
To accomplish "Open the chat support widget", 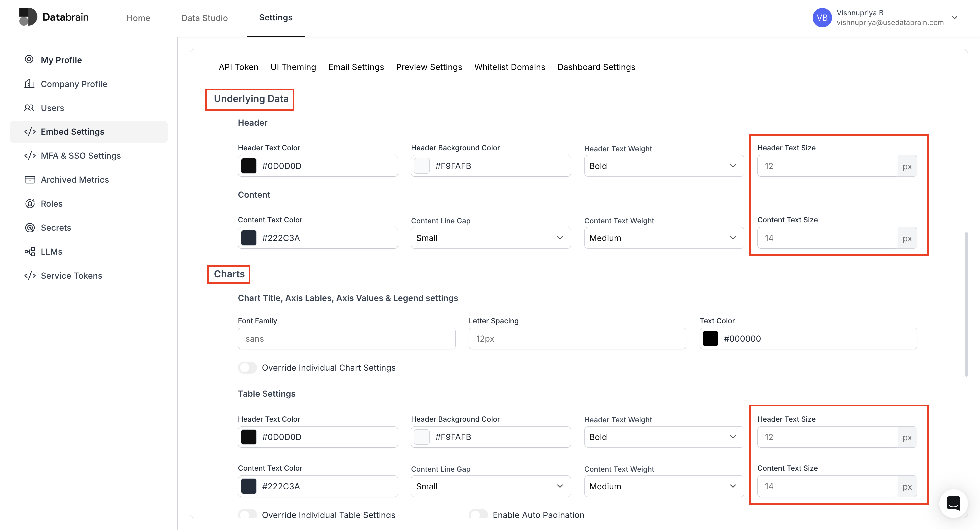I will 953,503.
